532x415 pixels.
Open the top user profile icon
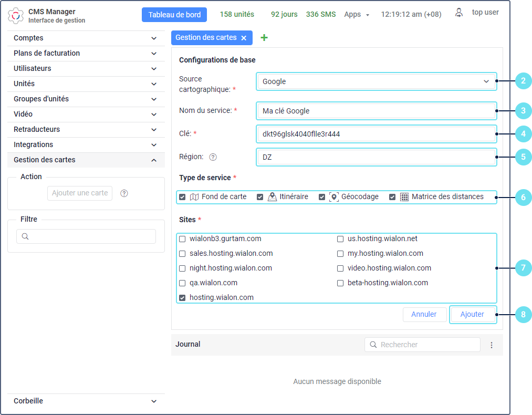pyautogui.click(x=458, y=13)
